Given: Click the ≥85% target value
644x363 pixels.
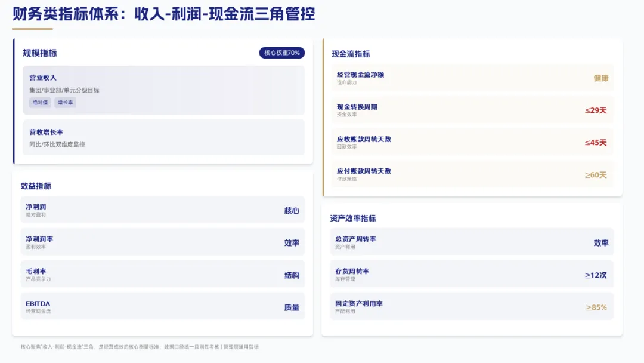Looking at the screenshot, I should 596,307.
